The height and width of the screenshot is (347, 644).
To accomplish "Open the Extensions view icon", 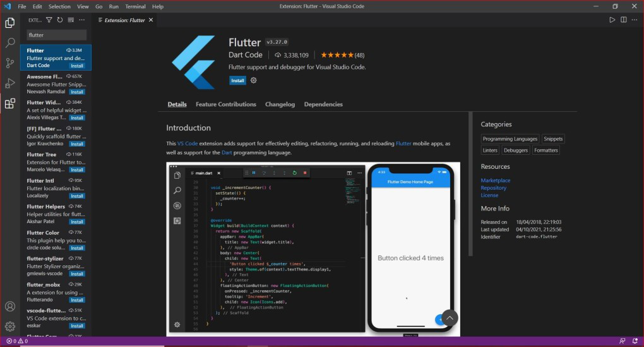I will [x=10, y=103].
